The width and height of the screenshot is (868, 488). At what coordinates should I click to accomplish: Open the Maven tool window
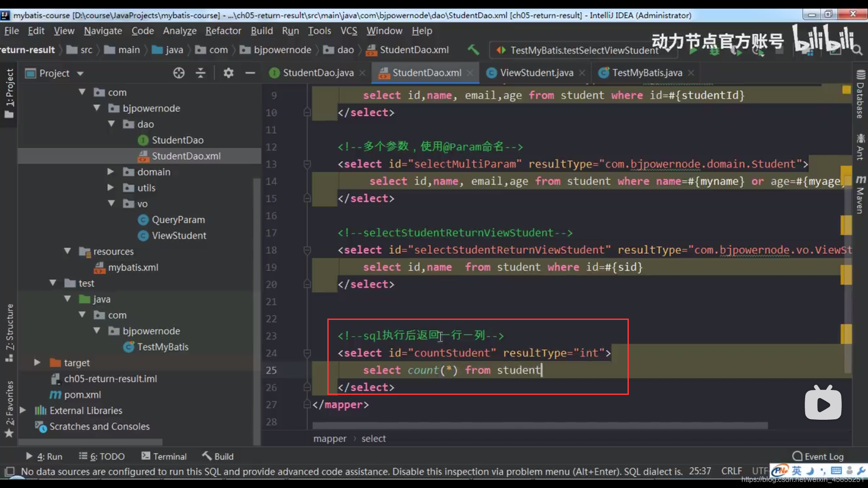(860, 195)
